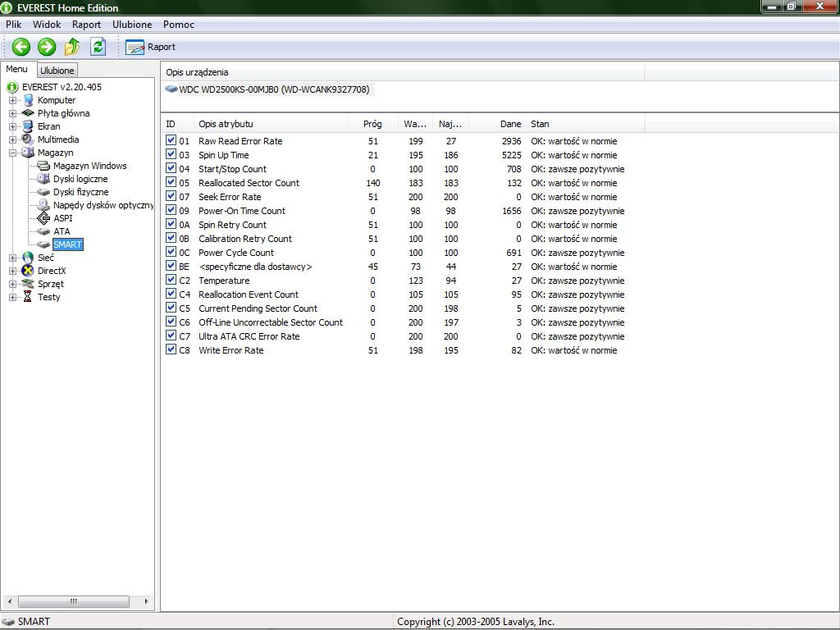This screenshot has height=630, width=840.
Task: Click the Refresh toolbar icon
Action: (x=98, y=47)
